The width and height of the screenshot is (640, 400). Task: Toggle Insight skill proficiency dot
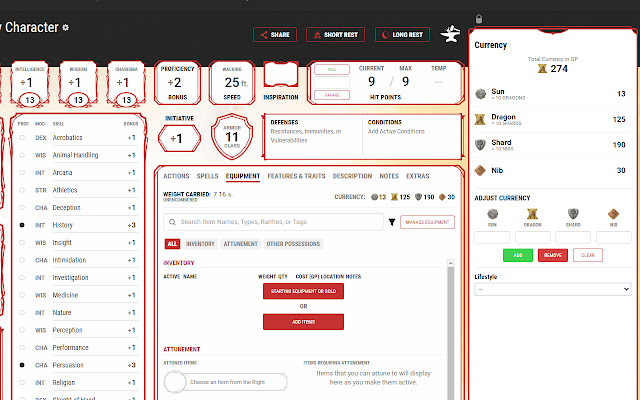[22, 242]
